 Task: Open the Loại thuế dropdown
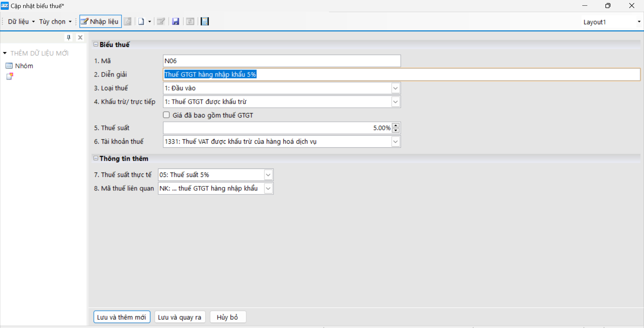point(395,88)
